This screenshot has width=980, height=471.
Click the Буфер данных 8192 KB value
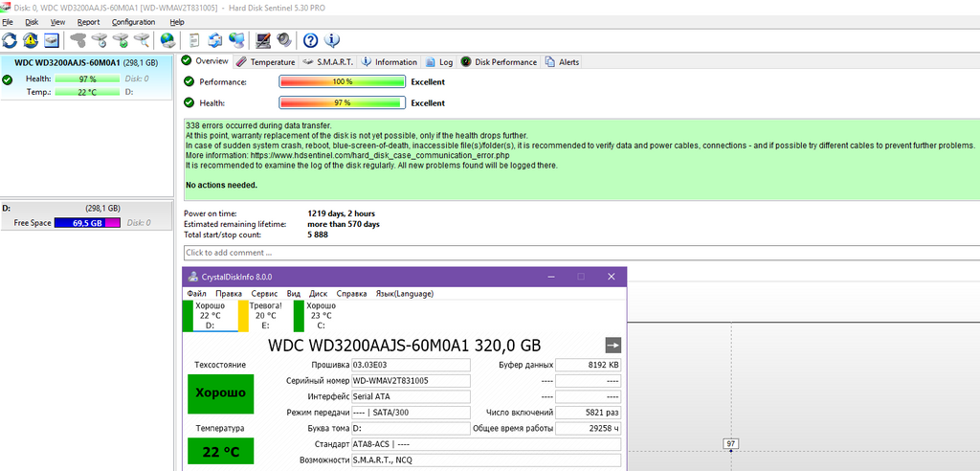click(589, 364)
